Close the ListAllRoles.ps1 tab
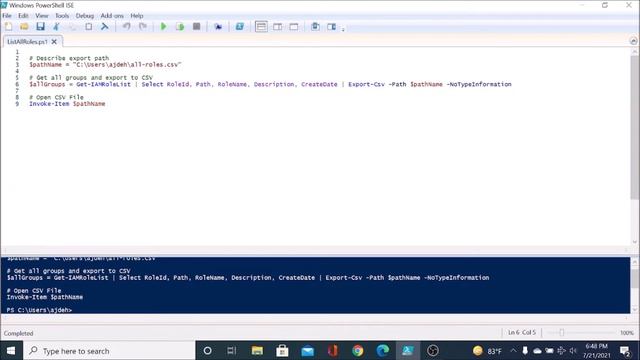Viewport: 640px width, 360px height. point(54,42)
